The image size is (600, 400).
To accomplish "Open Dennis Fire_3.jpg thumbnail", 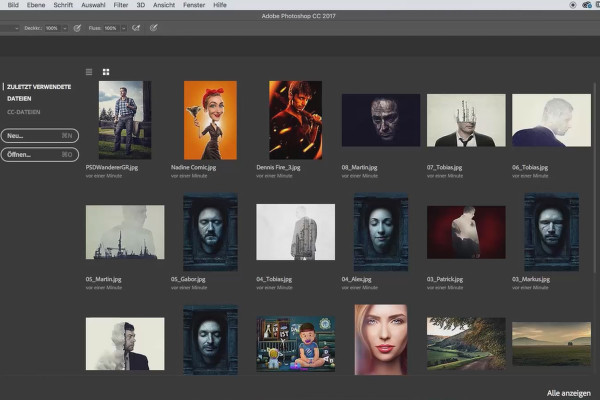I will (295, 120).
